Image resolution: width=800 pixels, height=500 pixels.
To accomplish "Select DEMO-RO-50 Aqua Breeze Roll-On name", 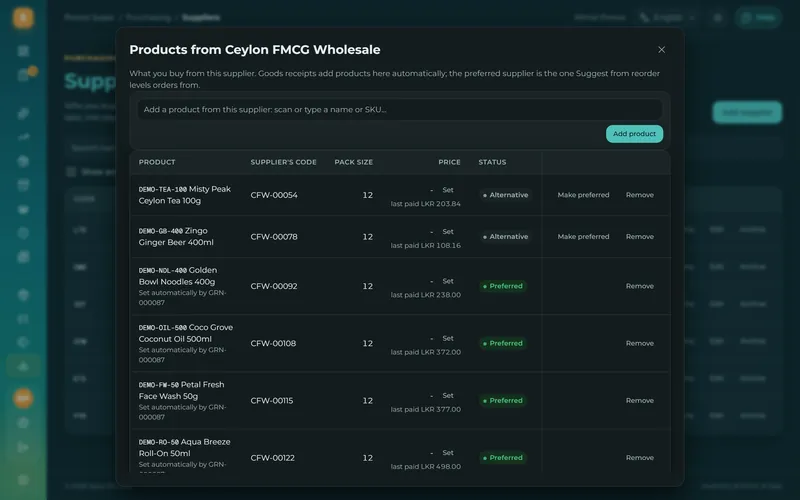I will pos(184,447).
